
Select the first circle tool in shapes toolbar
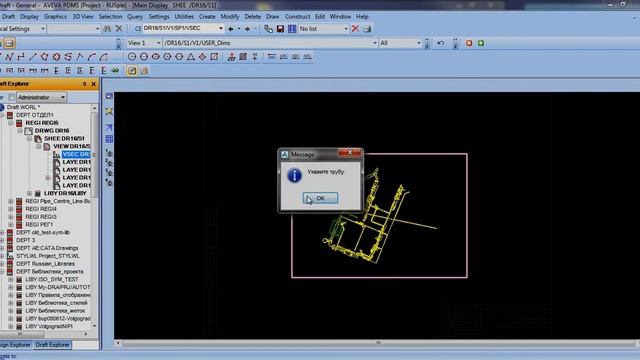(x=132, y=57)
